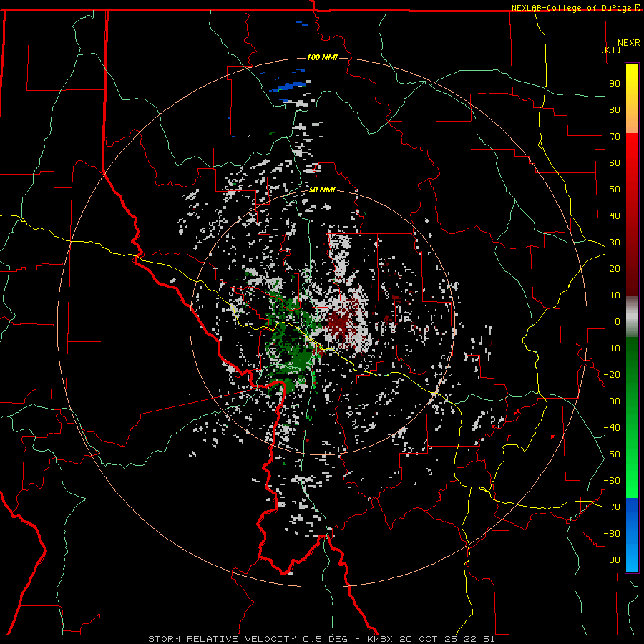The image size is (644, 644).
Task: Select the -70 scale value
Action: (x=612, y=507)
